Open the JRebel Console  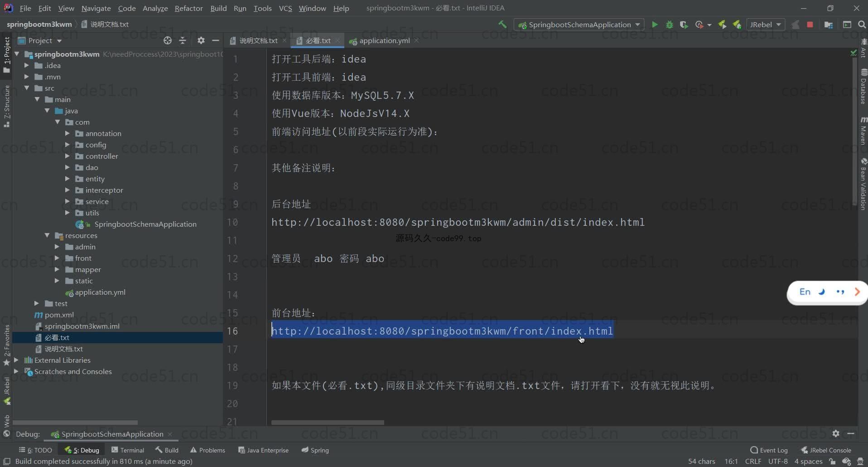click(x=826, y=450)
